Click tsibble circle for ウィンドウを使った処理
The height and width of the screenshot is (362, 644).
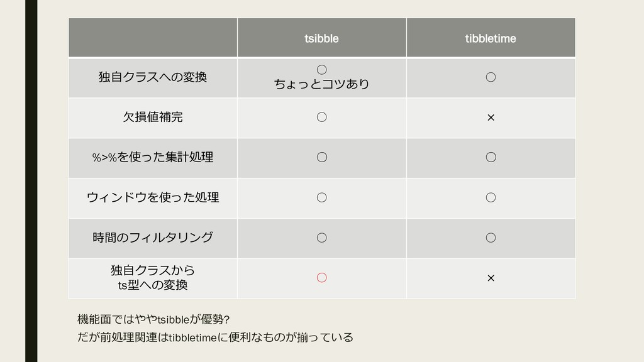pos(322,197)
